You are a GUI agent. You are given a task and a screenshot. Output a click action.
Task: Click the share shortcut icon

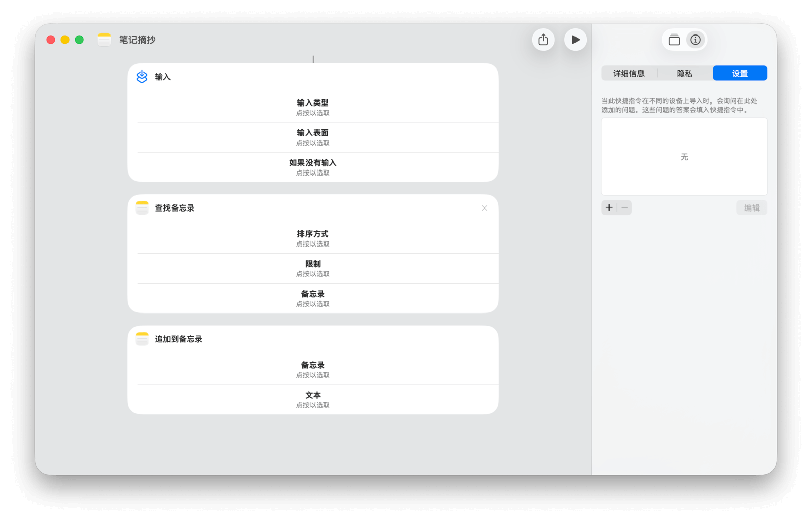point(543,40)
